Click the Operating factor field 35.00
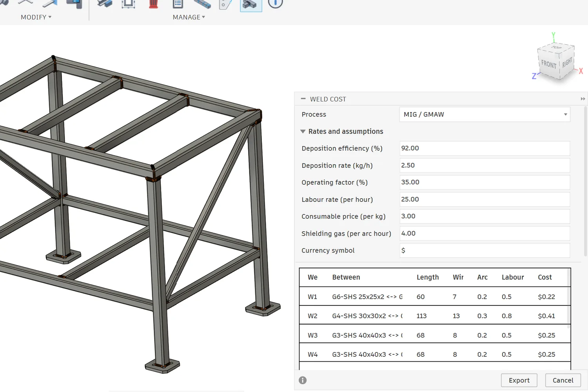Viewport: 588px width, 392px height. point(485,182)
